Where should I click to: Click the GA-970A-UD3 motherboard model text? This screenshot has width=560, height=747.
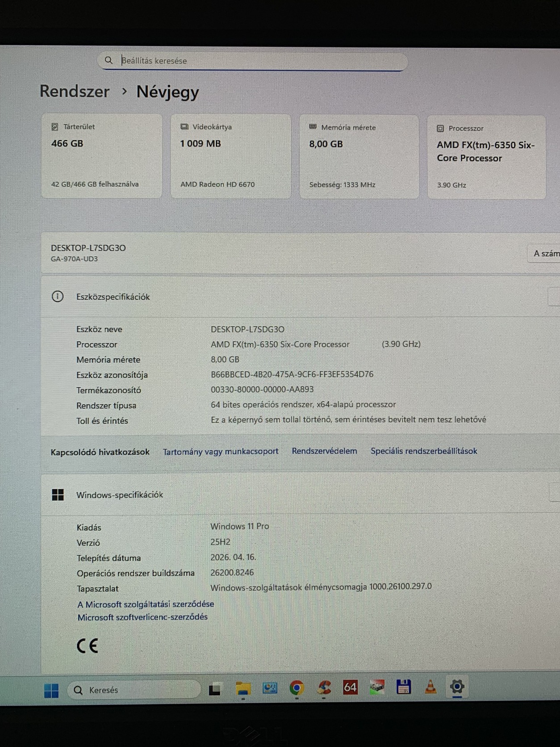[x=74, y=259]
